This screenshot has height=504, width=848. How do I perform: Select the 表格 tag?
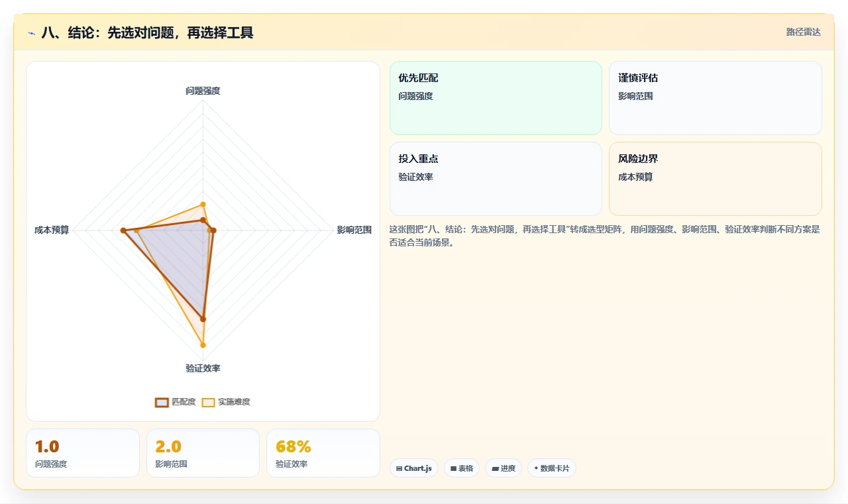pyautogui.click(x=462, y=468)
